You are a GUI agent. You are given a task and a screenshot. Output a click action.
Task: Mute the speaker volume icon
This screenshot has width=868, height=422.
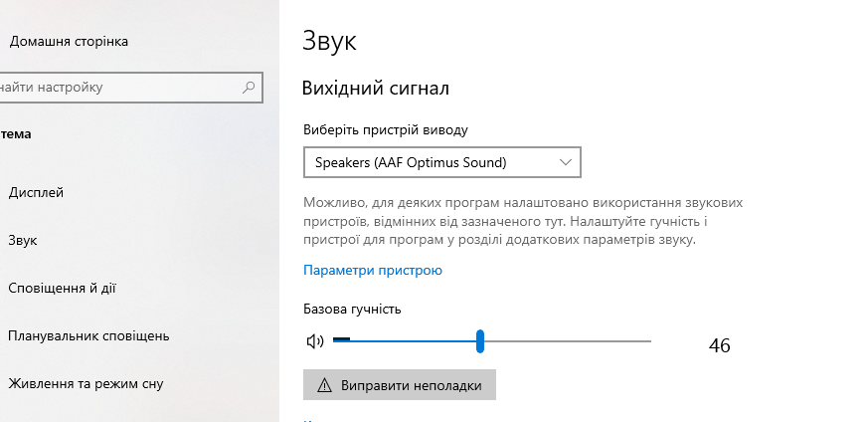(x=315, y=341)
